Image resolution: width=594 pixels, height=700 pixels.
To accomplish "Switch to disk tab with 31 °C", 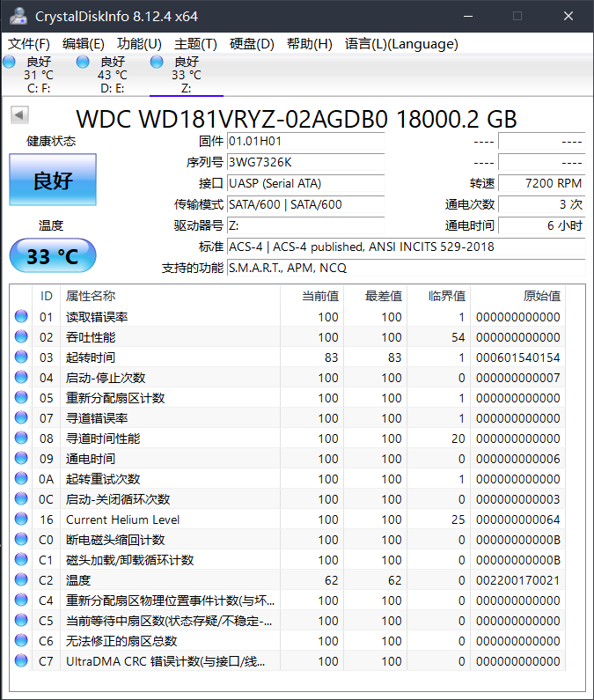I will [39, 75].
